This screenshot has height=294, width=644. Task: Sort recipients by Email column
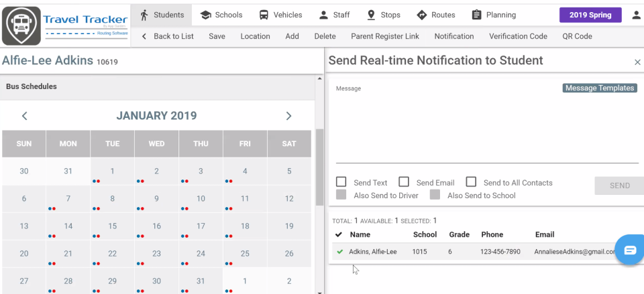[x=545, y=234]
